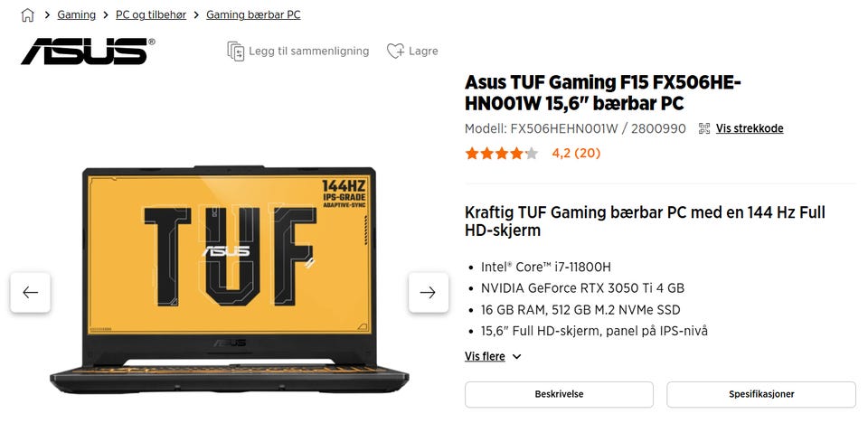Expand more specs via Vis flere text
This screenshot has width=868, height=423.
click(x=485, y=356)
